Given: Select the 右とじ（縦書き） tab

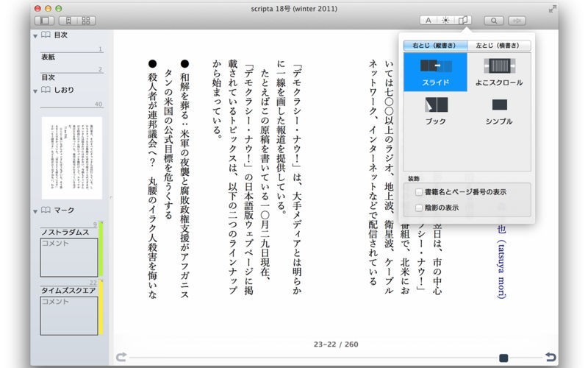Looking at the screenshot, I should (435, 46).
